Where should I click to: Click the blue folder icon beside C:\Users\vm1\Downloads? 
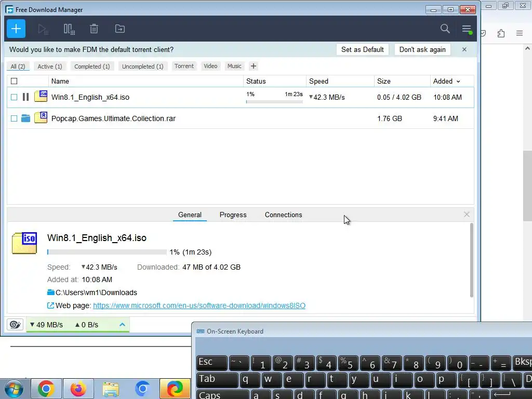51,292
